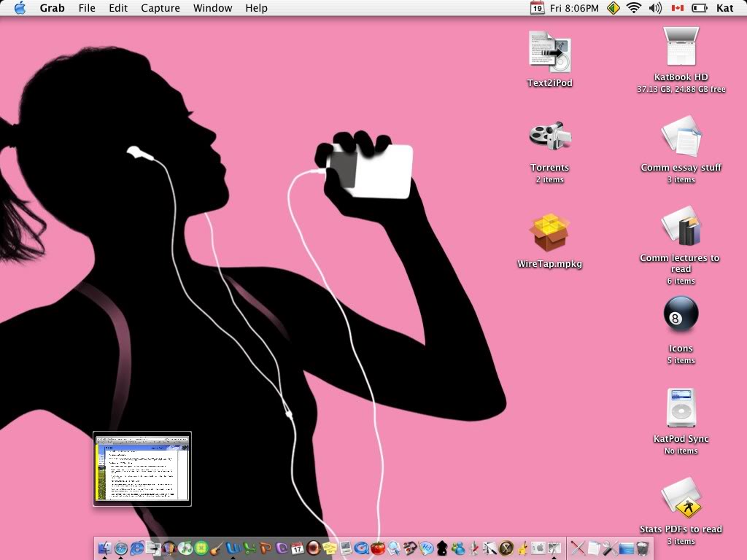This screenshot has height=560, width=747.
Task: Open the Window menu
Action: [212, 8]
